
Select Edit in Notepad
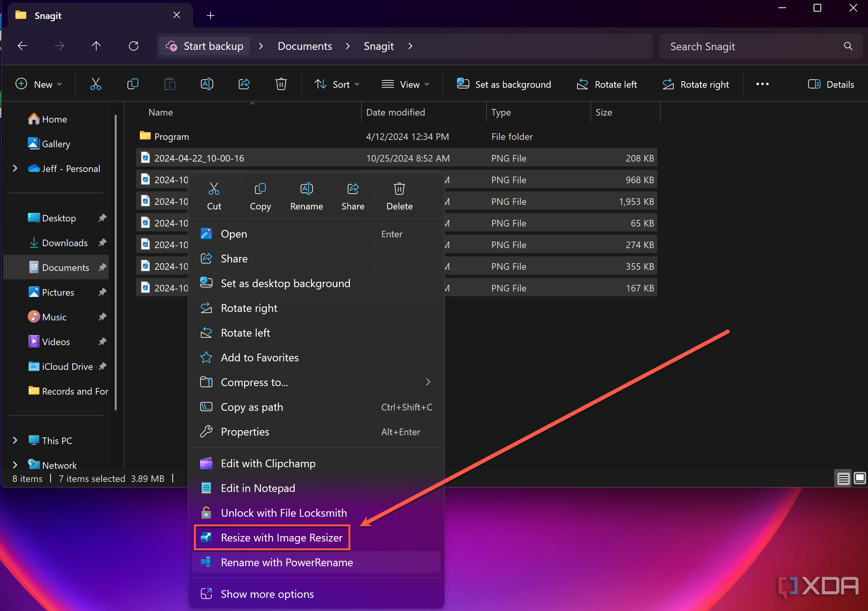tap(316, 488)
